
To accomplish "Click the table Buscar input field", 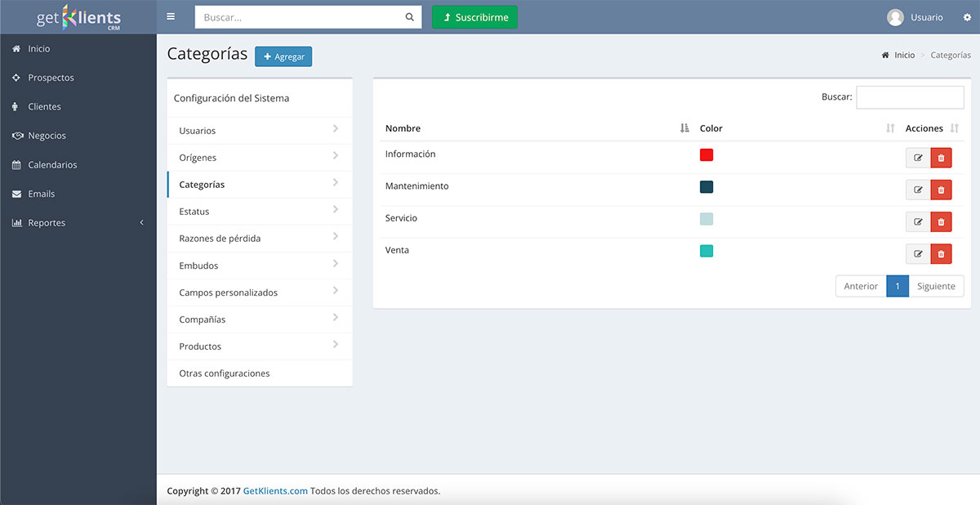I will (909, 97).
